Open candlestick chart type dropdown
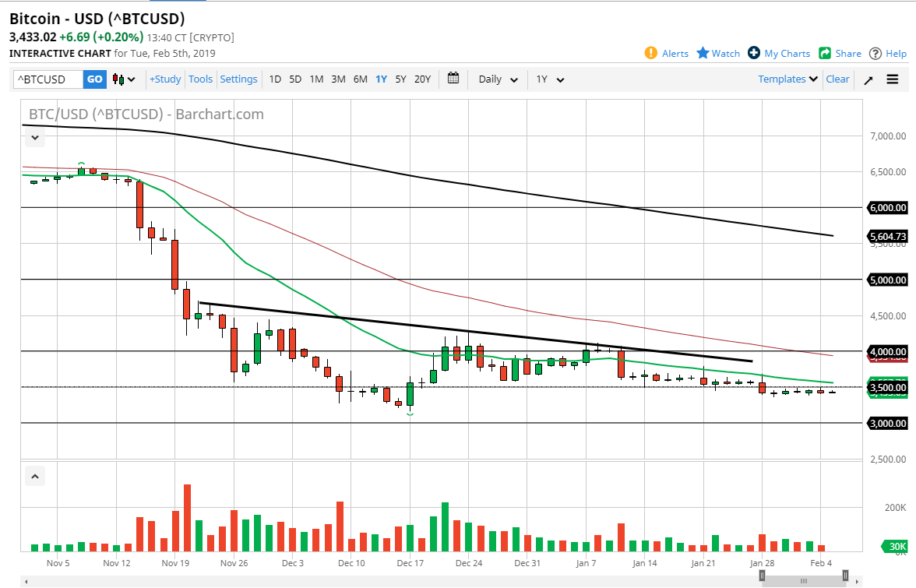Image resolution: width=916 pixels, height=588 pixels. [x=124, y=79]
